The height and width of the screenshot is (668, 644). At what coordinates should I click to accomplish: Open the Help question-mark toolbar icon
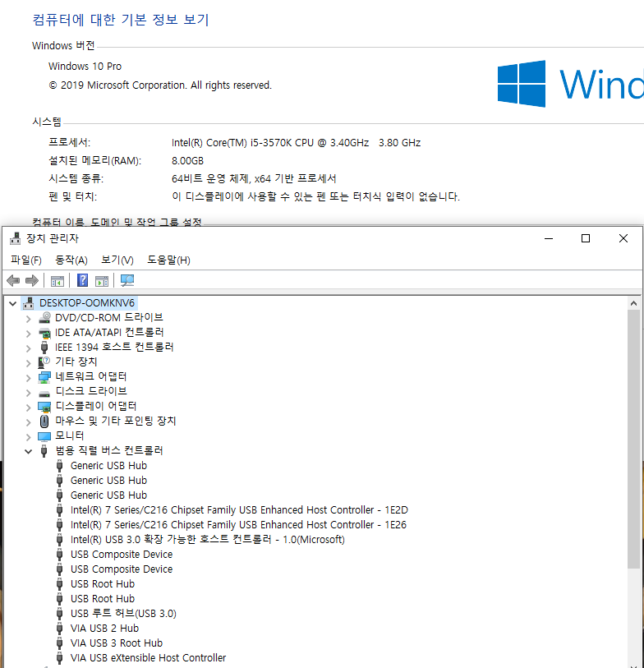[x=82, y=280]
